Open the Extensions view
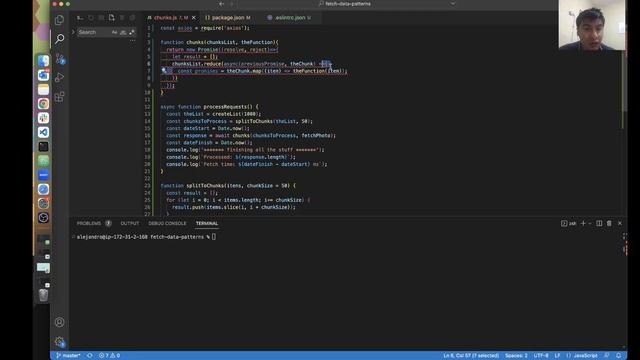Viewport: 640px width, 360px height. pyautogui.click(x=60, y=96)
